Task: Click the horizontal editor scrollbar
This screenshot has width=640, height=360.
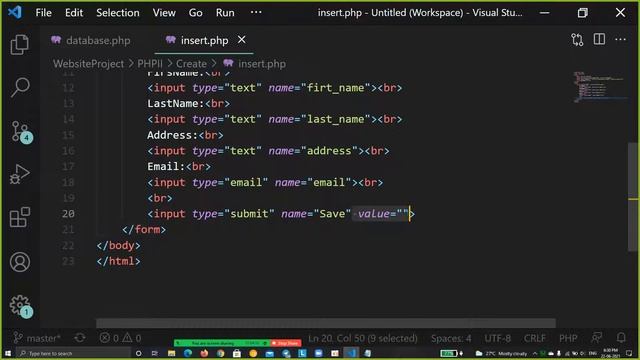Action: coord(326,323)
